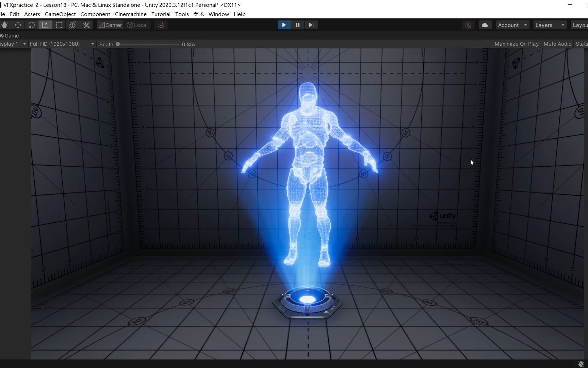
Task: Select the Scale tool
Action: tap(45, 25)
